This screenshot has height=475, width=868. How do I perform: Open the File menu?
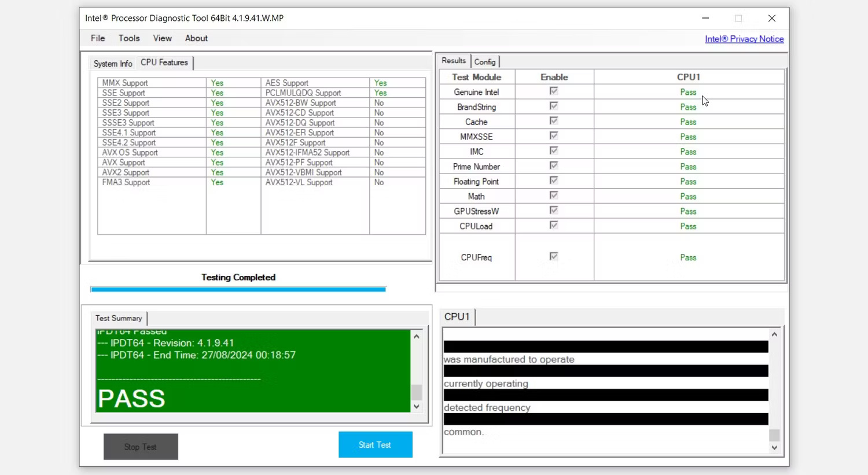point(98,38)
